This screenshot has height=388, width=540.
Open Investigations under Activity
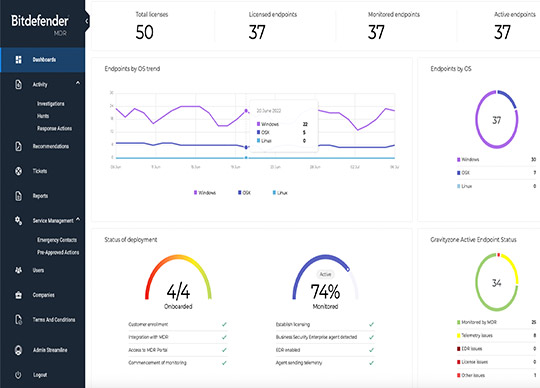(x=51, y=104)
